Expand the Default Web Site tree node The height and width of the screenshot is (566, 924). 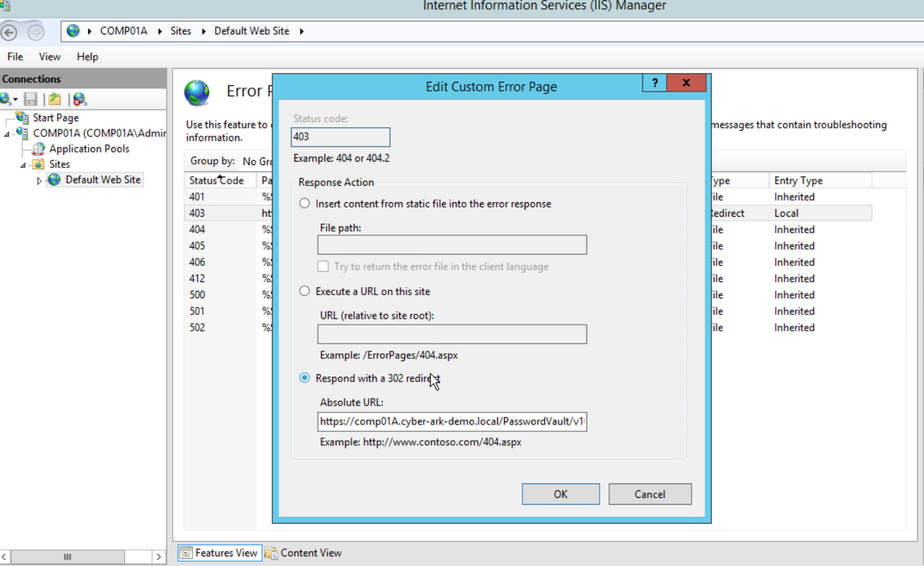pyautogui.click(x=40, y=180)
